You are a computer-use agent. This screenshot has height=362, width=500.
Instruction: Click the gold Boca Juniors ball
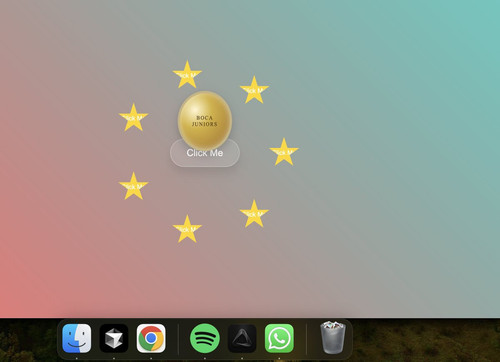[x=205, y=120]
